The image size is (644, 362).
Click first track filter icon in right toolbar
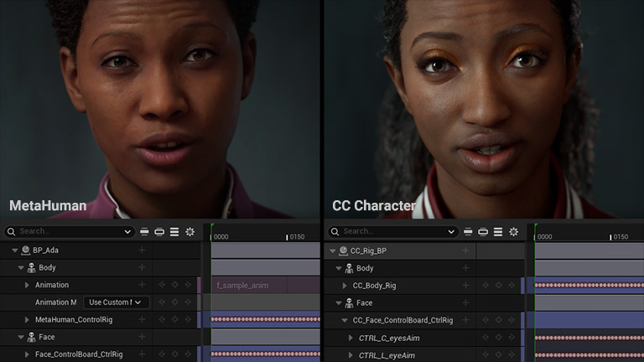(468, 231)
